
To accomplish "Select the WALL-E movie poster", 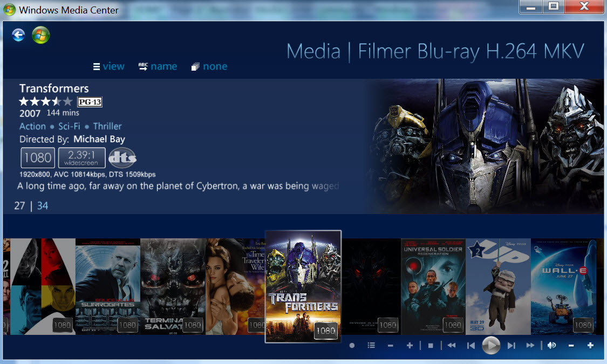I will pyautogui.click(x=563, y=286).
